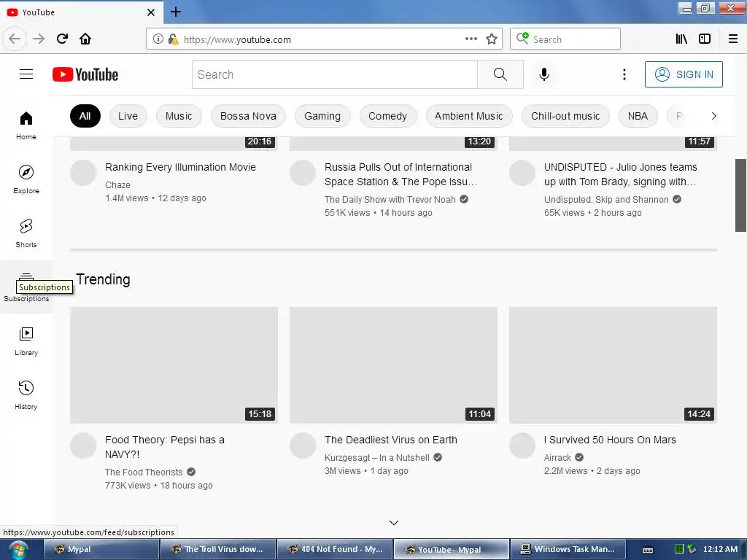747x560 pixels.
Task: Click the channel avatar beside Ranking Every Illumination Movie
Action: [x=83, y=172]
